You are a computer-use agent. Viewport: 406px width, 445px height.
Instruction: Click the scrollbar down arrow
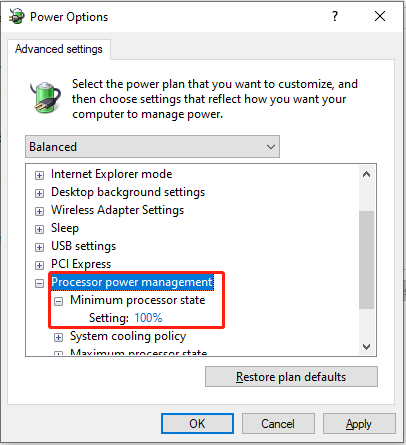click(x=366, y=347)
